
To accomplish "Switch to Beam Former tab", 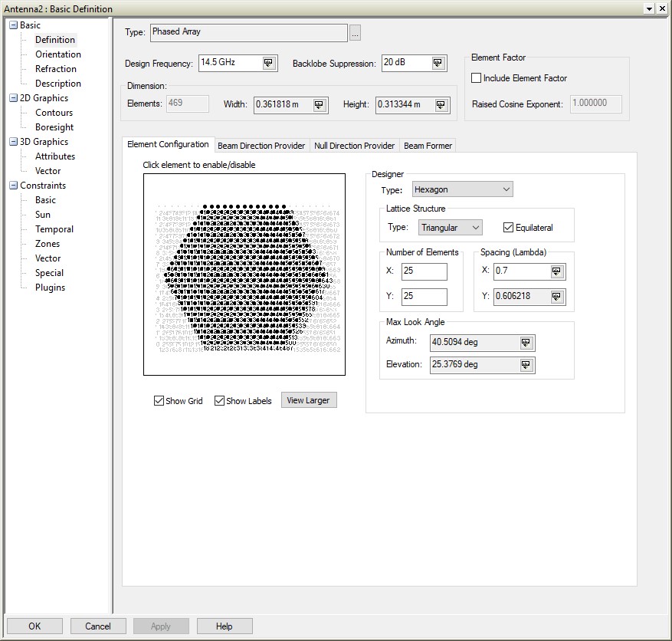I will pos(428,146).
